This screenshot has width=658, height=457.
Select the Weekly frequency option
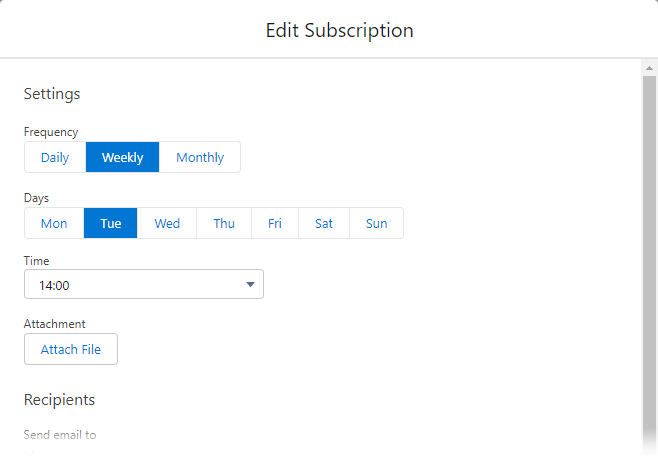(122, 157)
